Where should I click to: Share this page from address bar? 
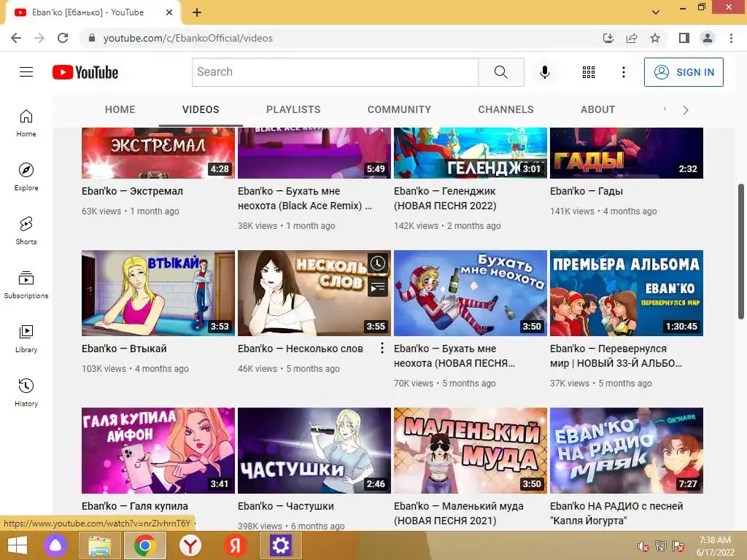pos(632,38)
